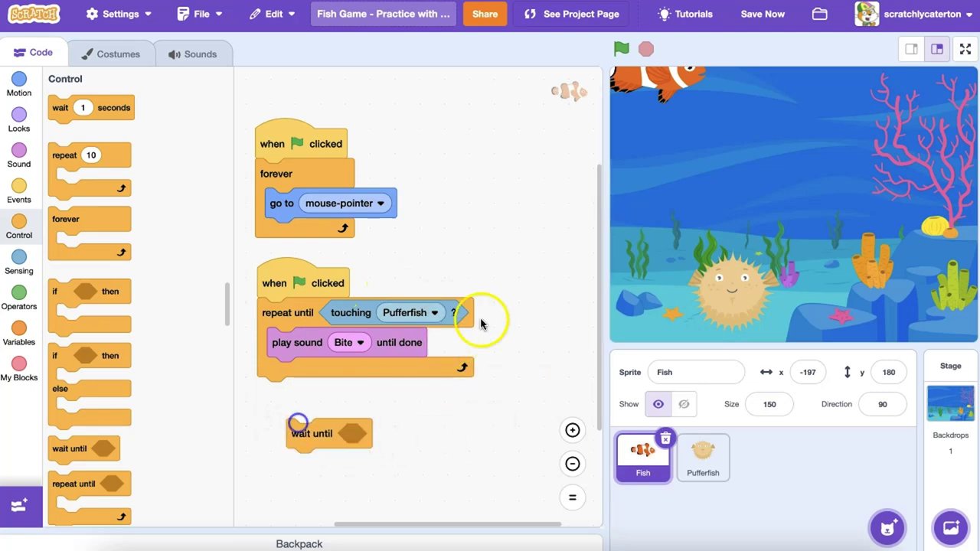
Task: Click the green flag to run project
Action: click(x=621, y=49)
